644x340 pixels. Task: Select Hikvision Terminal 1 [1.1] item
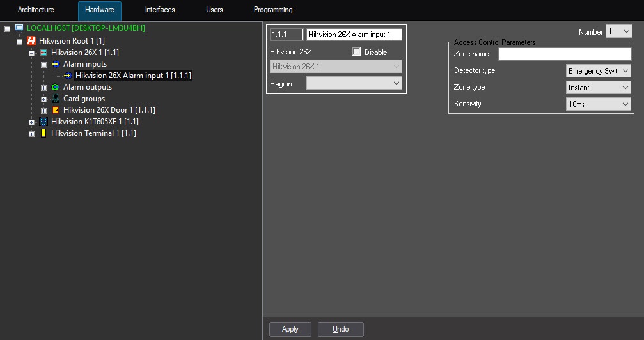pyautogui.click(x=93, y=133)
